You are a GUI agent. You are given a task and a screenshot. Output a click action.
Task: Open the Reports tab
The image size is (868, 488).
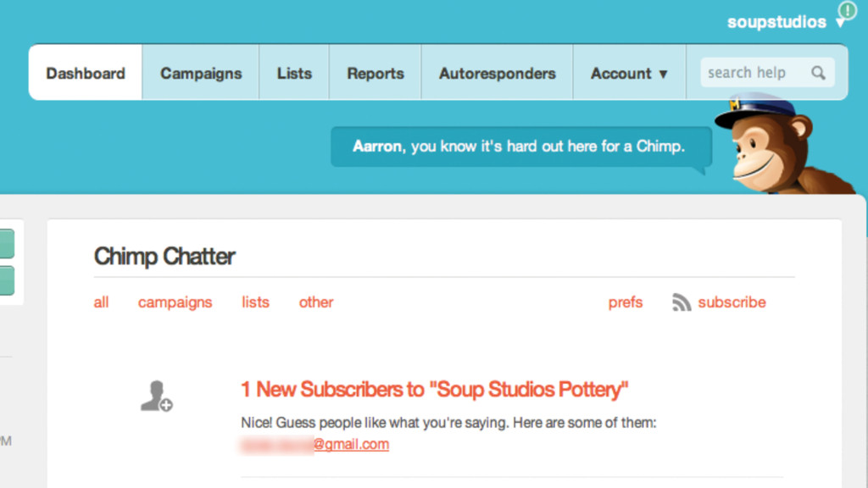tap(376, 73)
